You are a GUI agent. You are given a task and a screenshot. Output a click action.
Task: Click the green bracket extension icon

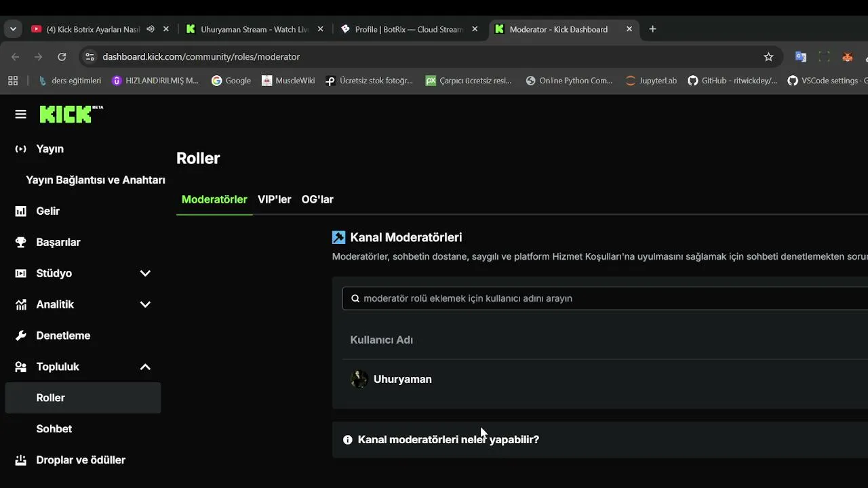[824, 57]
